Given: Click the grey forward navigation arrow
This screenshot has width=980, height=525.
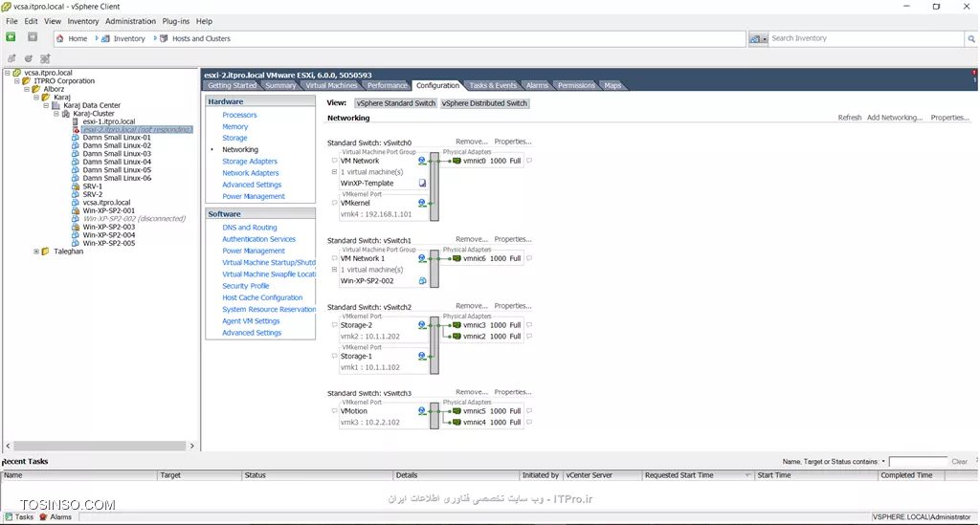Looking at the screenshot, I should click(33, 37).
